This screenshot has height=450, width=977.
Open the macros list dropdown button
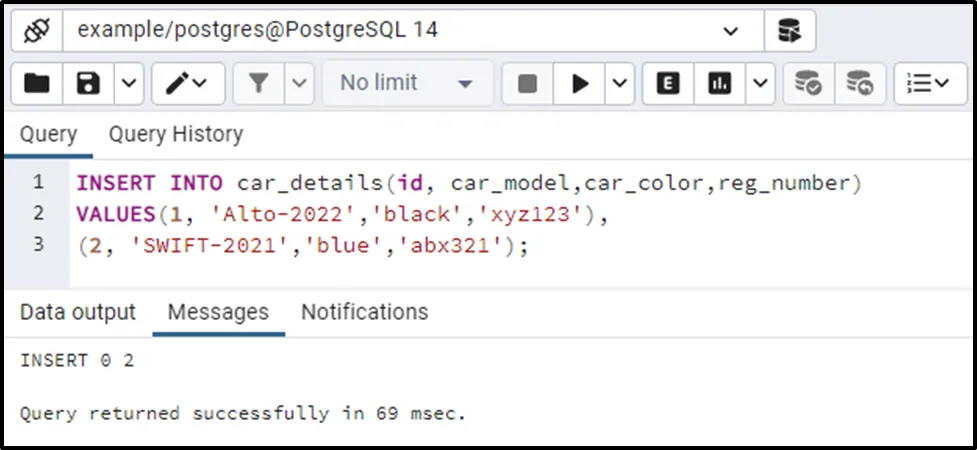(929, 83)
